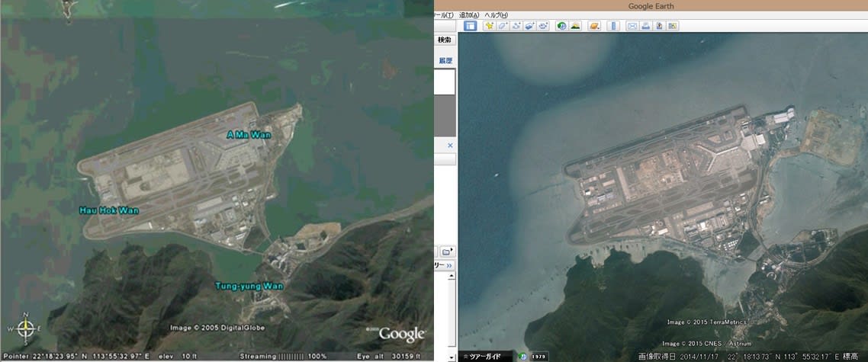Click the email envelope toolbar icon
868x362 pixels.
(x=632, y=25)
